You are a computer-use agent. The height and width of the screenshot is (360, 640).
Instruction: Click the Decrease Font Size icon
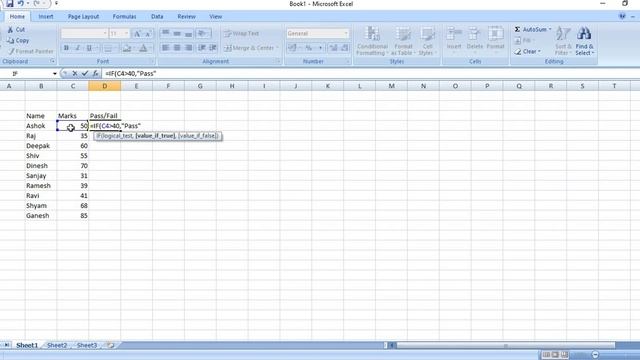(149, 33)
